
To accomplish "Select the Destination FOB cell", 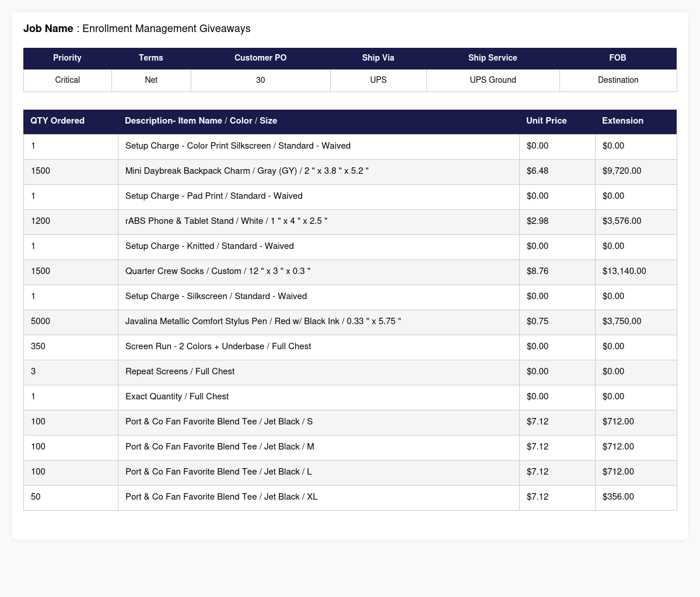I will [618, 80].
